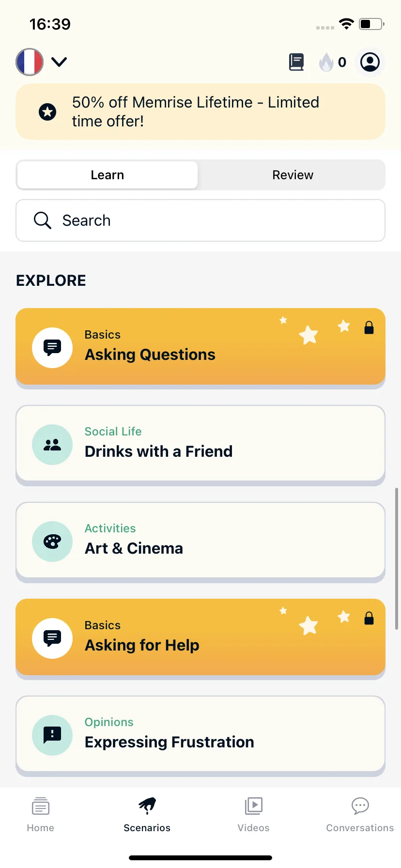
Task: Open the Conversations tab
Action: tap(360, 815)
